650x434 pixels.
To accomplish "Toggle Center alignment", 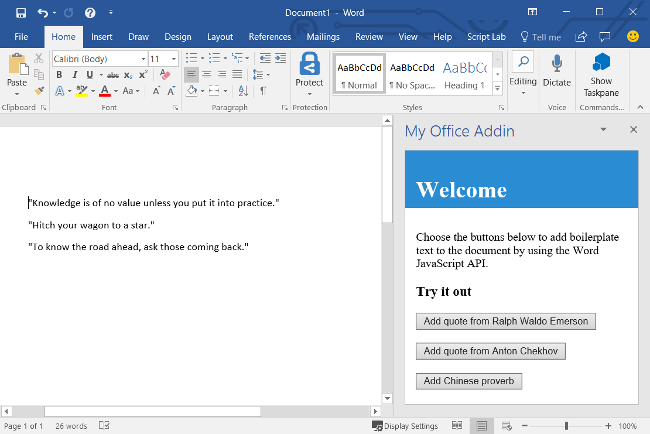I will (206, 75).
